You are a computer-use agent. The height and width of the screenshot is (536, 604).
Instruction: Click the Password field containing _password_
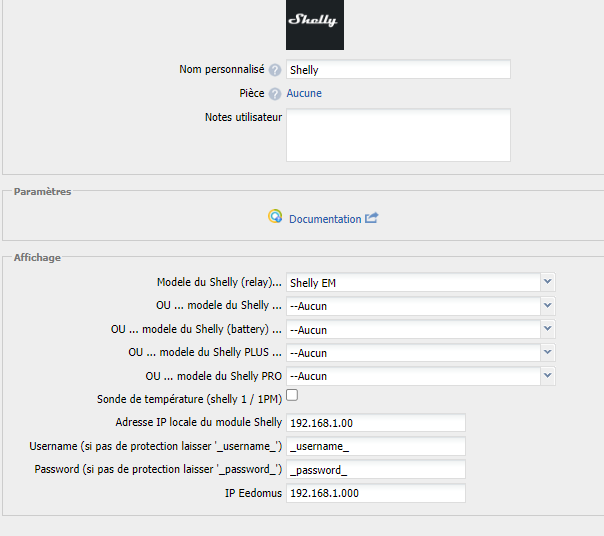point(376,469)
